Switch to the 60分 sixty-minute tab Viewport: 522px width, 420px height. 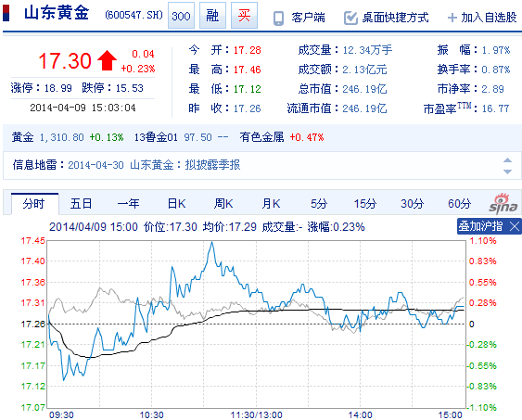click(x=459, y=204)
